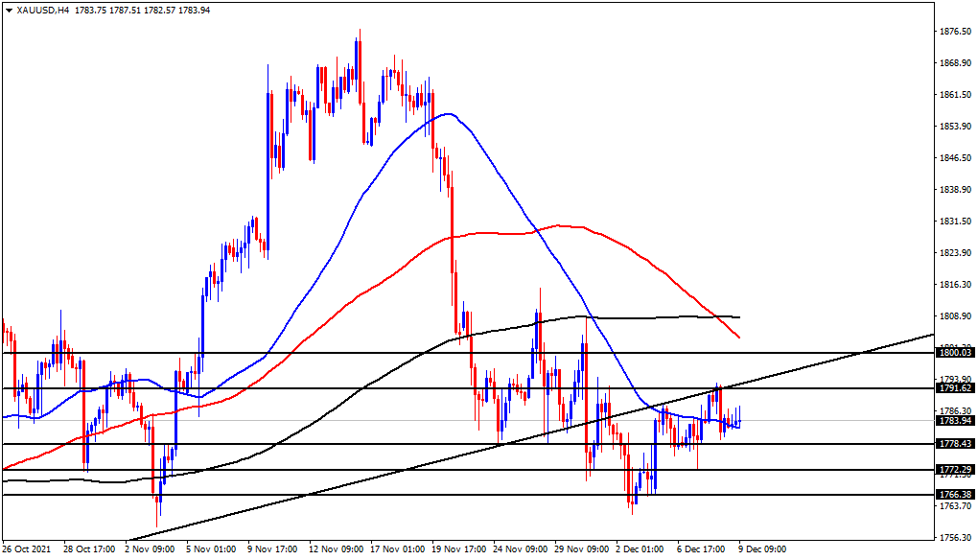The image size is (978, 560).
Task: Click the 2 Dec 01:00 time label
Action: click(x=641, y=549)
